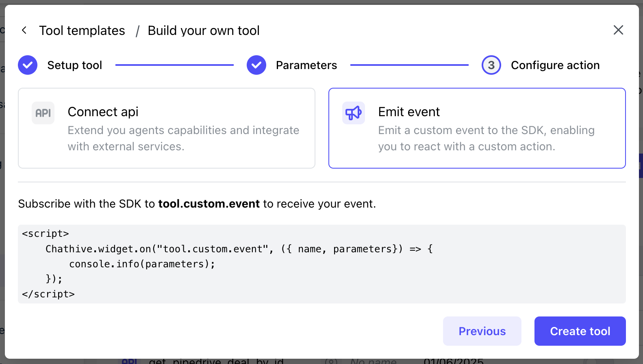This screenshot has width=643, height=364.
Task: Click the Parameters completed checkmark
Action: pos(256,65)
